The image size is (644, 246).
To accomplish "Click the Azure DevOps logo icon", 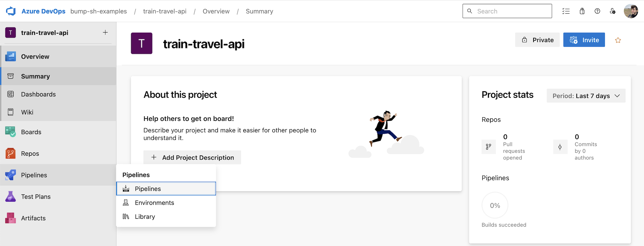I will point(11,11).
